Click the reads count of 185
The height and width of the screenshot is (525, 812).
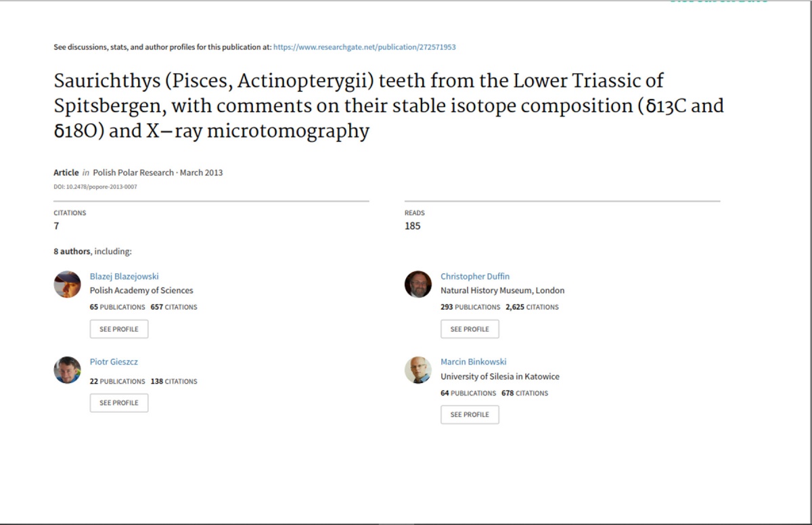coord(412,226)
